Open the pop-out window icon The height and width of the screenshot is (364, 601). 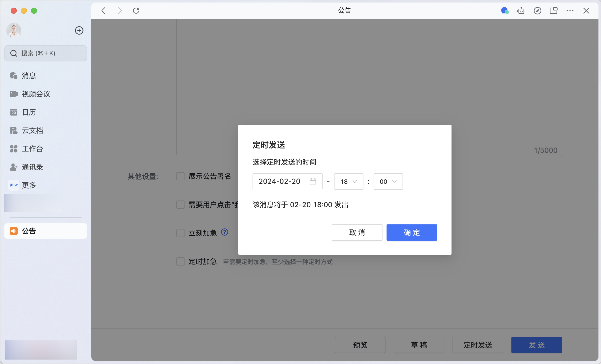point(554,11)
